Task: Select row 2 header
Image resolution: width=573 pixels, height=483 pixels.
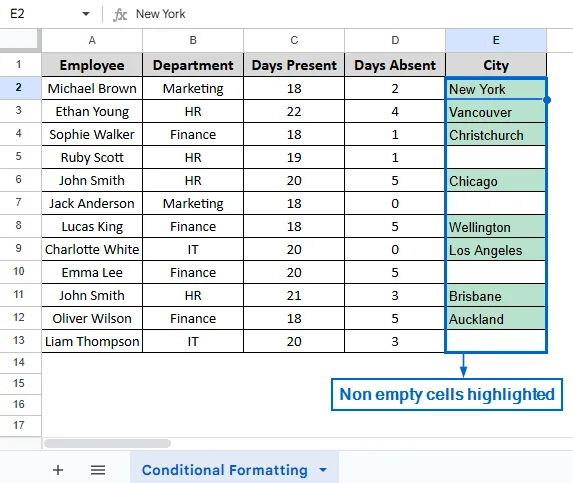Action: [19, 88]
